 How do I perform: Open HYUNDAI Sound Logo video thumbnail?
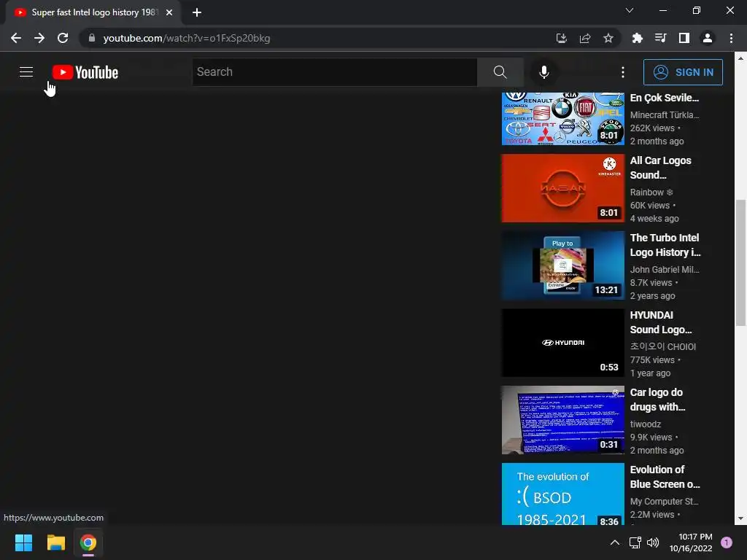click(562, 343)
